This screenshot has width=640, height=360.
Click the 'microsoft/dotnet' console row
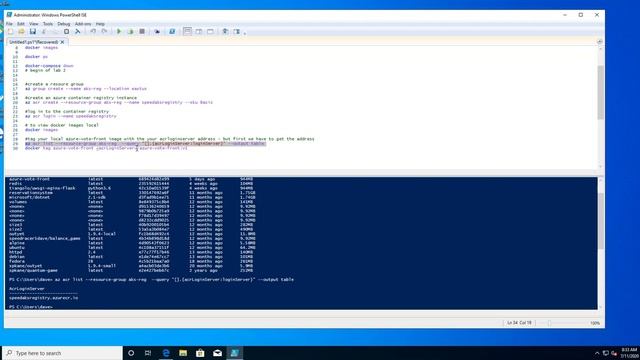(x=132, y=197)
